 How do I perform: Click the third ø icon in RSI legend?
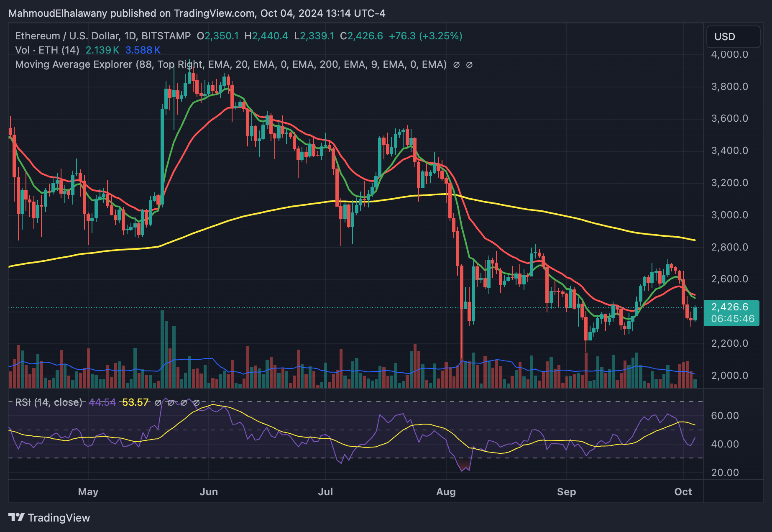click(184, 403)
